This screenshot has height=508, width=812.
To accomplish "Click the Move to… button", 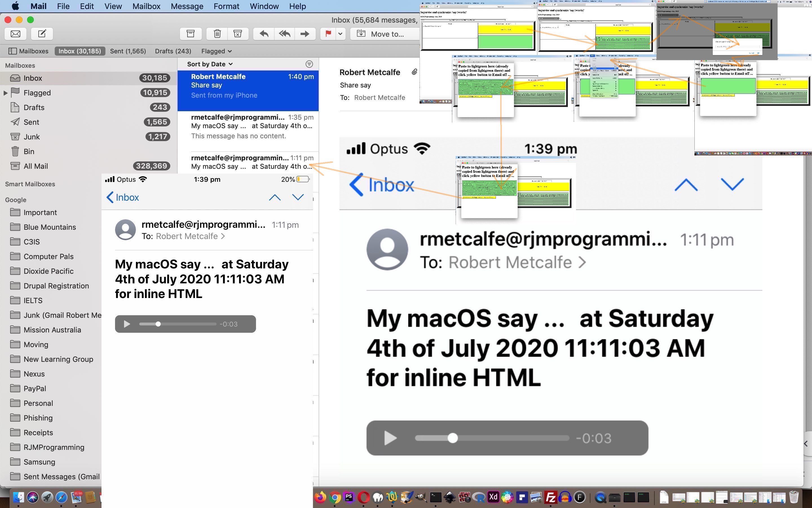I will 385,34.
